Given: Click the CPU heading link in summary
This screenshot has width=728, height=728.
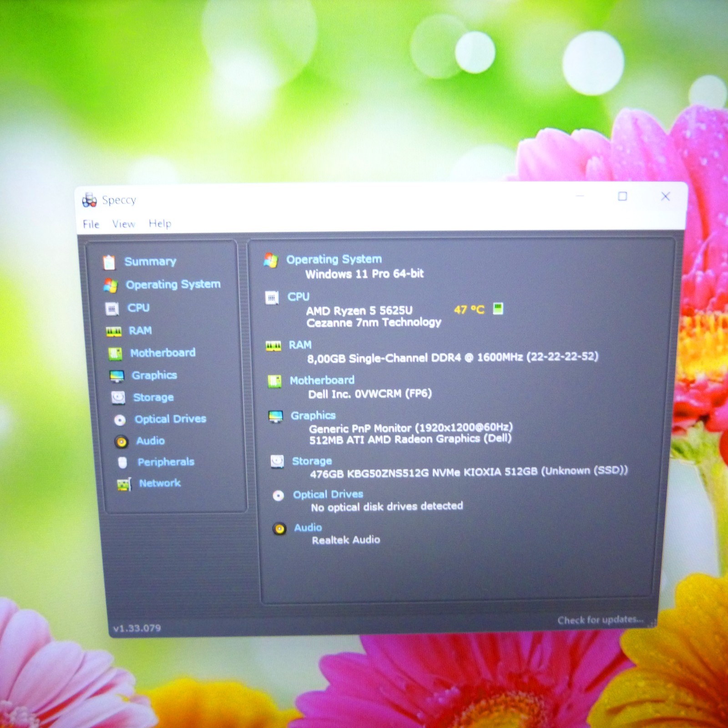Looking at the screenshot, I should pyautogui.click(x=298, y=297).
